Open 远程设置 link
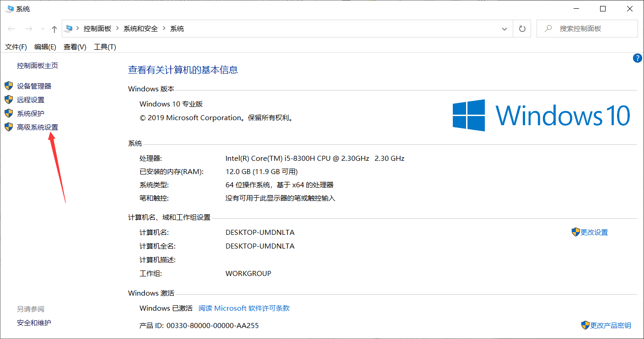The width and height of the screenshot is (644, 339). click(x=31, y=100)
